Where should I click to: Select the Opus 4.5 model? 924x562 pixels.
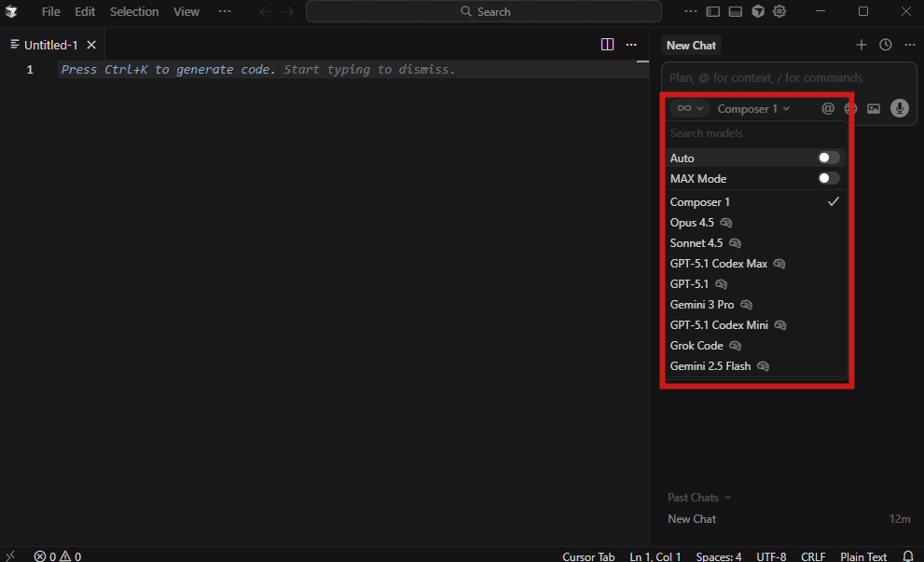(x=692, y=223)
